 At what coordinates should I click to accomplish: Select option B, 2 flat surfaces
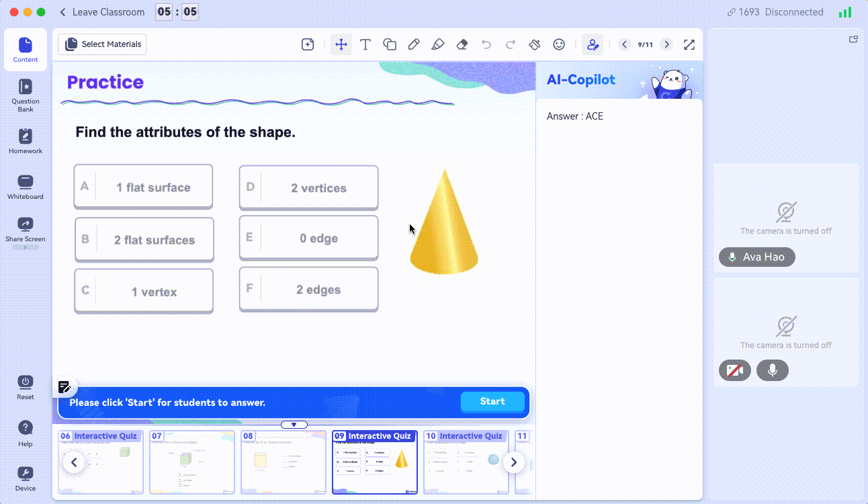pos(144,239)
